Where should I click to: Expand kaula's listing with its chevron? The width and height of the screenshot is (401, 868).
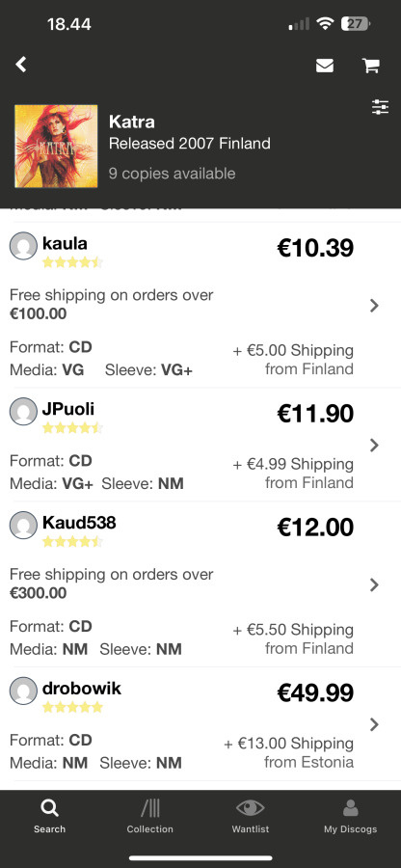[374, 305]
